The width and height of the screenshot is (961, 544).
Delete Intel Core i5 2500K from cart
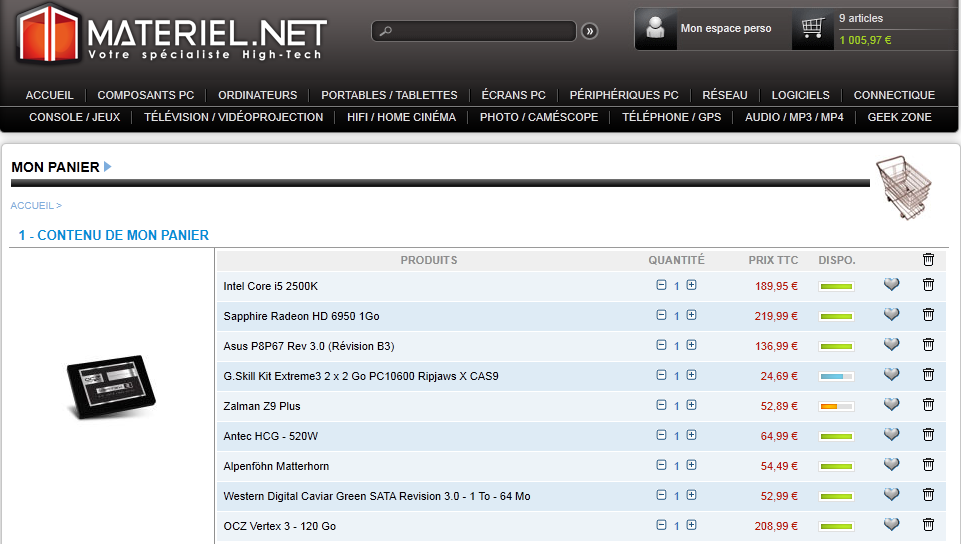coord(928,285)
